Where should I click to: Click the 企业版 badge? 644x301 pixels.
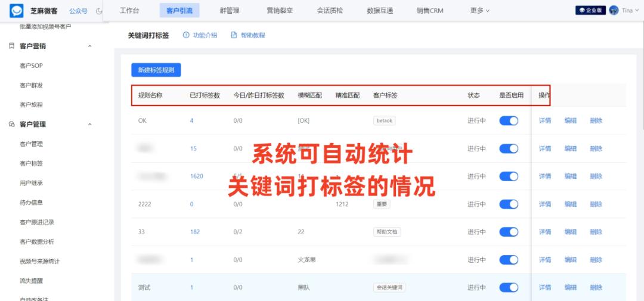(x=590, y=11)
